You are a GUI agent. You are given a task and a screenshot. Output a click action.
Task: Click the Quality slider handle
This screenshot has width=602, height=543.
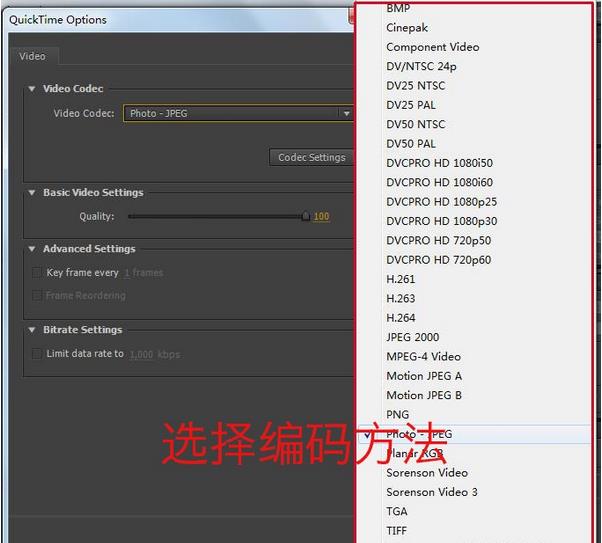click(306, 216)
